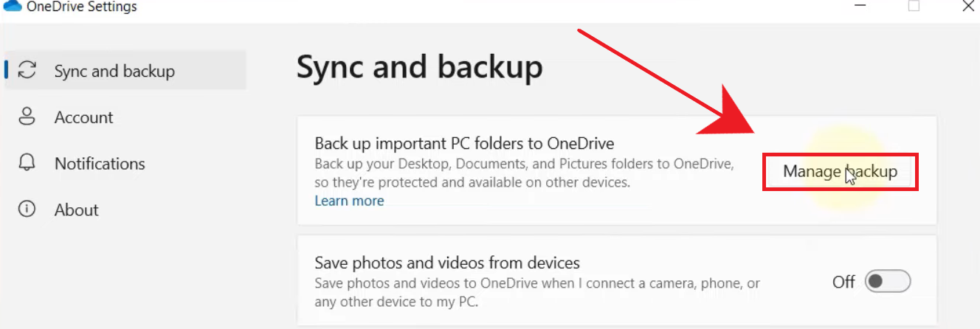Viewport: 980px width, 329px height.
Task: Close the OneDrive Settings window
Action: [x=968, y=6]
